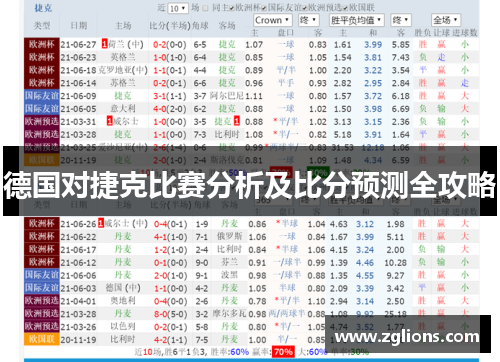Click handicap 平/半 in 21-06-18 row
This screenshot has height=362, width=500.
click(x=286, y=70)
